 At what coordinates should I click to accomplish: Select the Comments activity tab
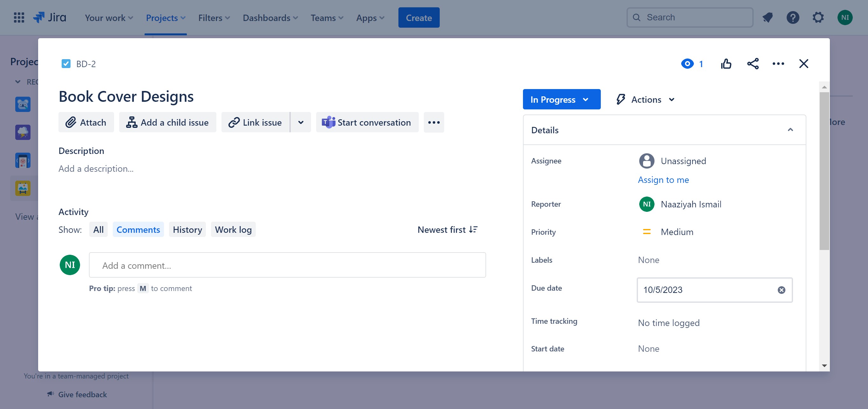click(x=138, y=230)
